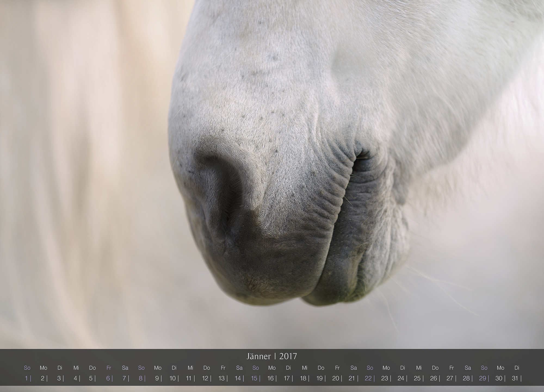The width and height of the screenshot is (544, 392).
Task: Select date 17 in the calendar strip
Action: pos(287,378)
